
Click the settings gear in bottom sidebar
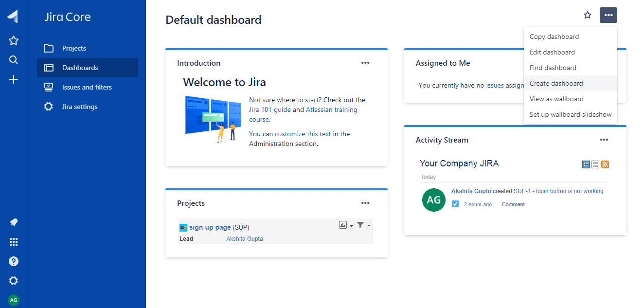pos(14,281)
